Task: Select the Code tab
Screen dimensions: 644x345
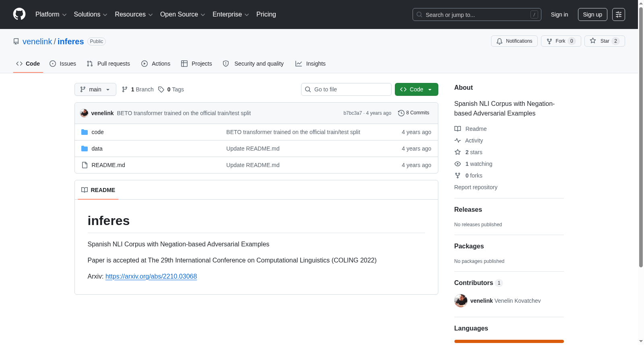Action: [x=28, y=64]
